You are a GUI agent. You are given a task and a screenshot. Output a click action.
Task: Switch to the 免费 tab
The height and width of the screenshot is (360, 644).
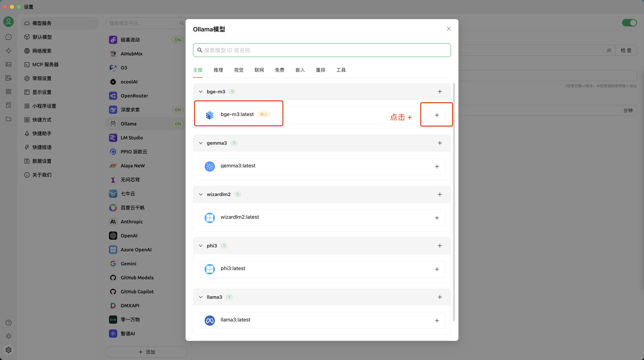coord(280,70)
